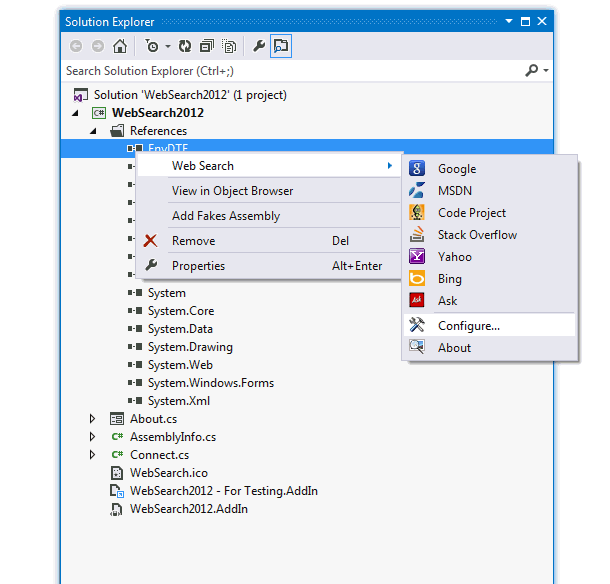Viewport: 610px width, 584px height.
Task: Click the Configure tools icon
Action: tap(417, 325)
